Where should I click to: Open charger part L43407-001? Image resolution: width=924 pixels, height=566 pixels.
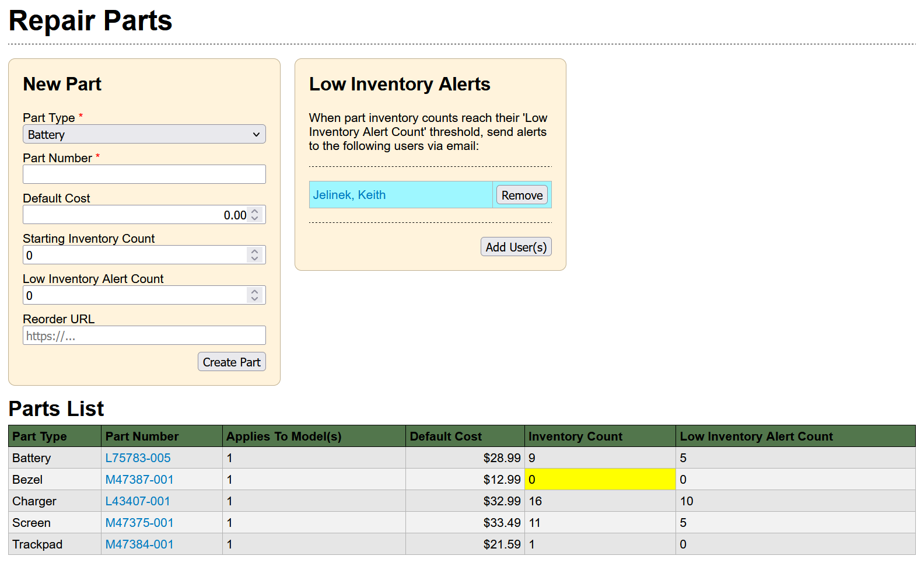pyautogui.click(x=138, y=501)
